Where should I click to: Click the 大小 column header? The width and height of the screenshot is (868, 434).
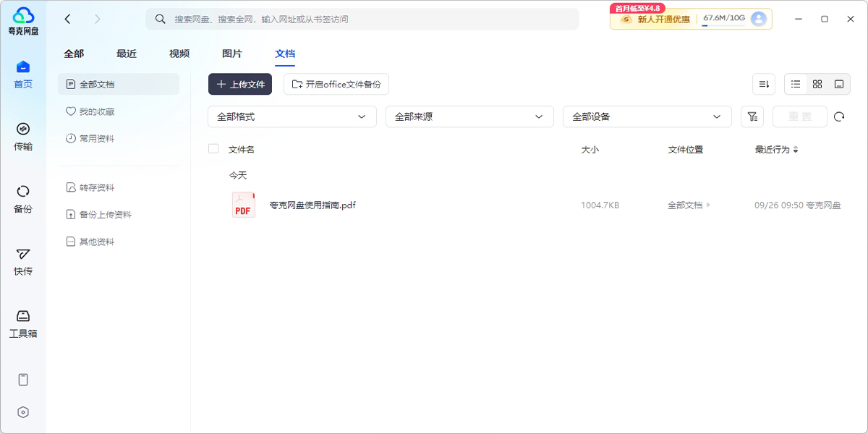[590, 150]
